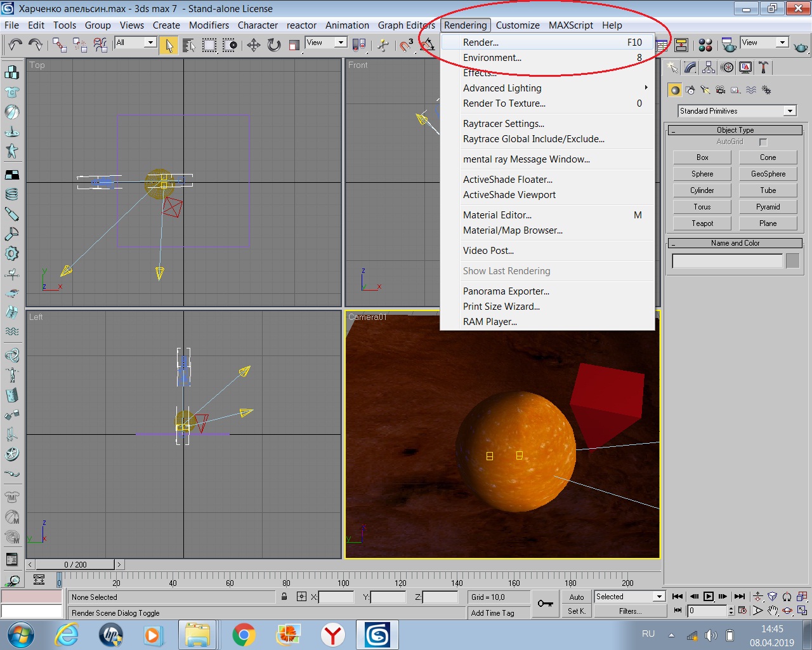Click the object color swatch
Image resolution: width=812 pixels, height=650 pixels.
pos(792,261)
